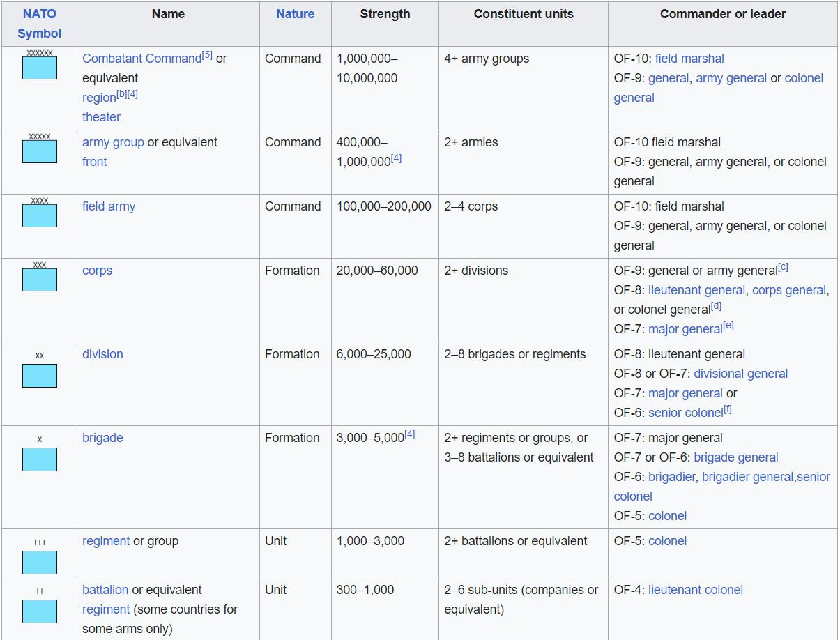Open the battalion link
840x640 pixels.
[x=105, y=590]
